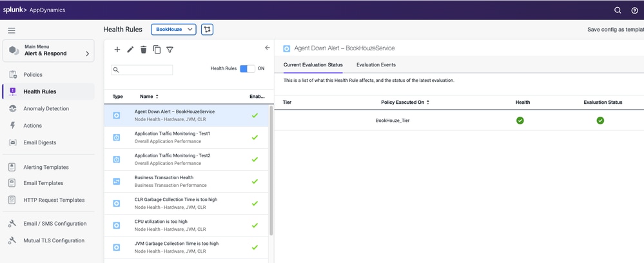Click Save config as template
Screen dimensions: 644x263
point(615,30)
